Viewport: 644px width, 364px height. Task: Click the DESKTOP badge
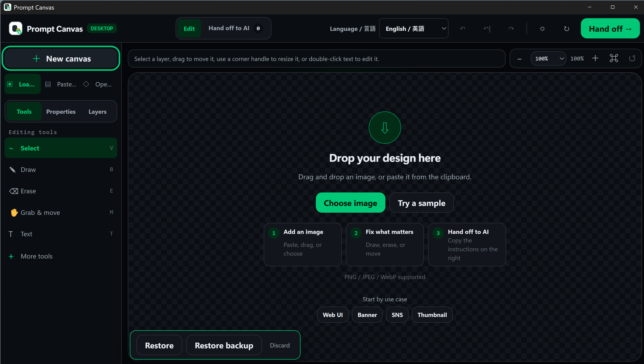pyautogui.click(x=102, y=28)
